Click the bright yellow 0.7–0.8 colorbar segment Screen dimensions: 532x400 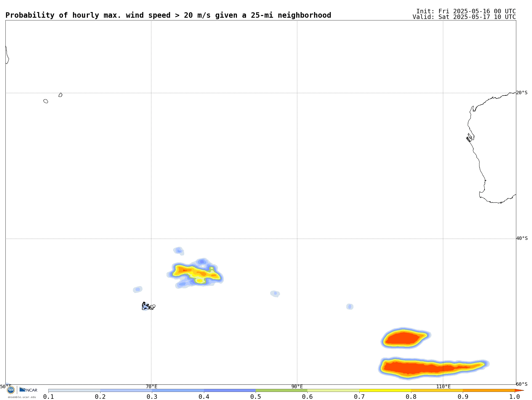pyautogui.click(x=385, y=390)
